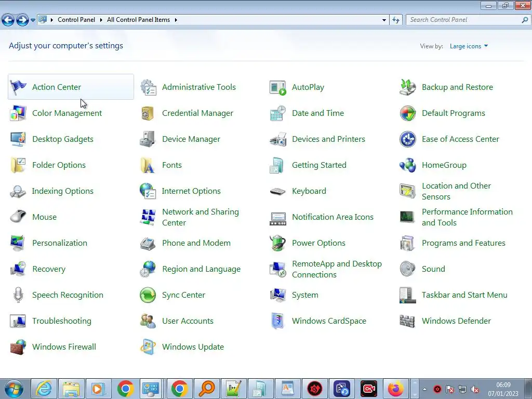Click the Sound speaker icon
The height and width of the screenshot is (399, 532).
click(x=407, y=269)
